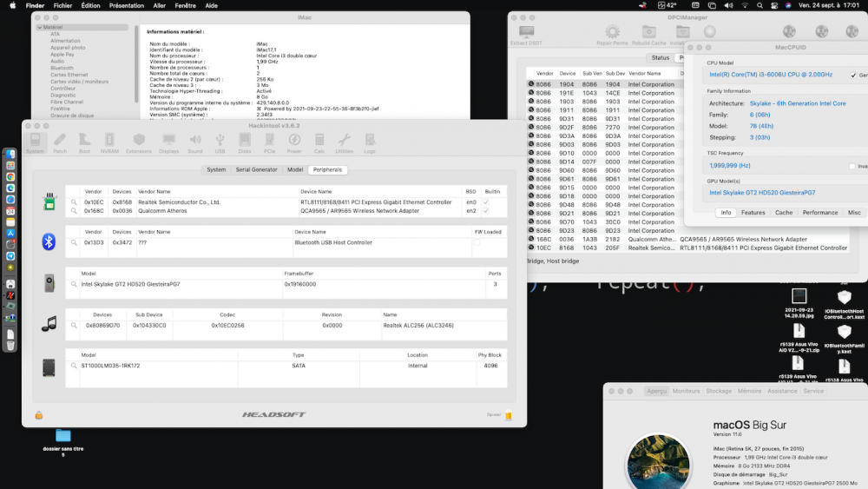Open the Utilities section in Hackintool

[344, 143]
